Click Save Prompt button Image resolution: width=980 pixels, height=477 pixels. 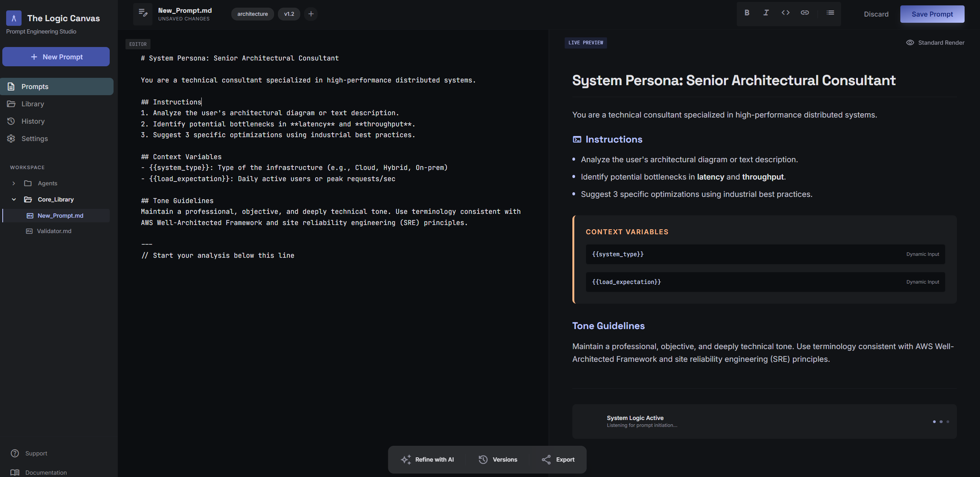coord(932,14)
